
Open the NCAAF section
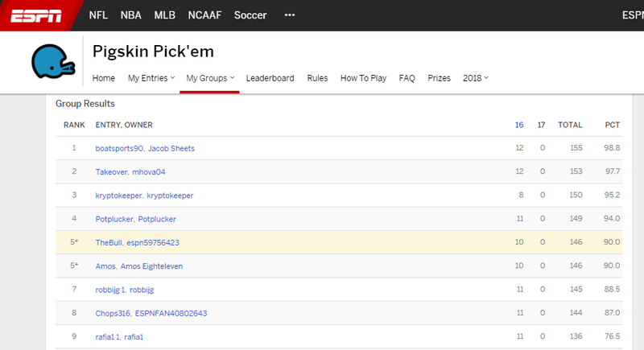204,15
